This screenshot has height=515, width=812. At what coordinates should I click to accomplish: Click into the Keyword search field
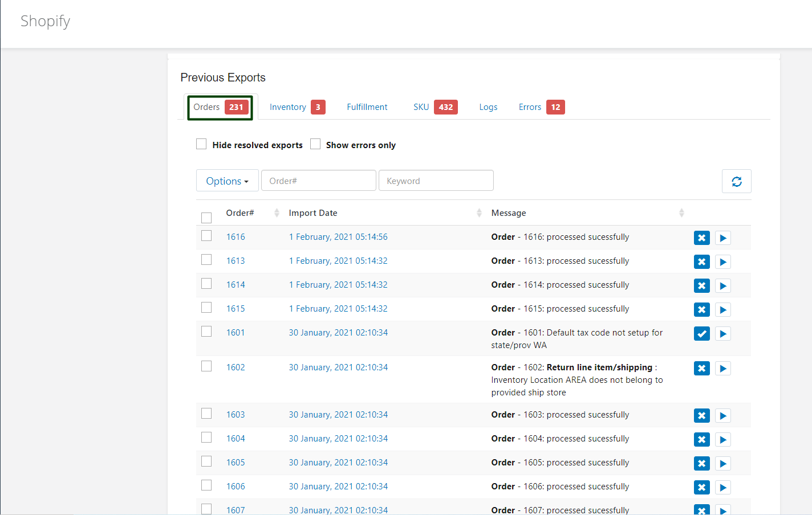click(436, 181)
